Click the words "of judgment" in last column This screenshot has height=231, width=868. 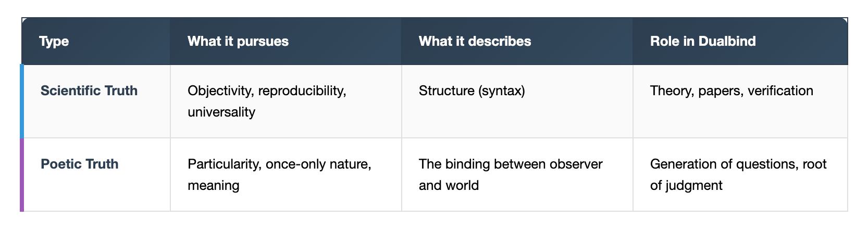point(686,185)
